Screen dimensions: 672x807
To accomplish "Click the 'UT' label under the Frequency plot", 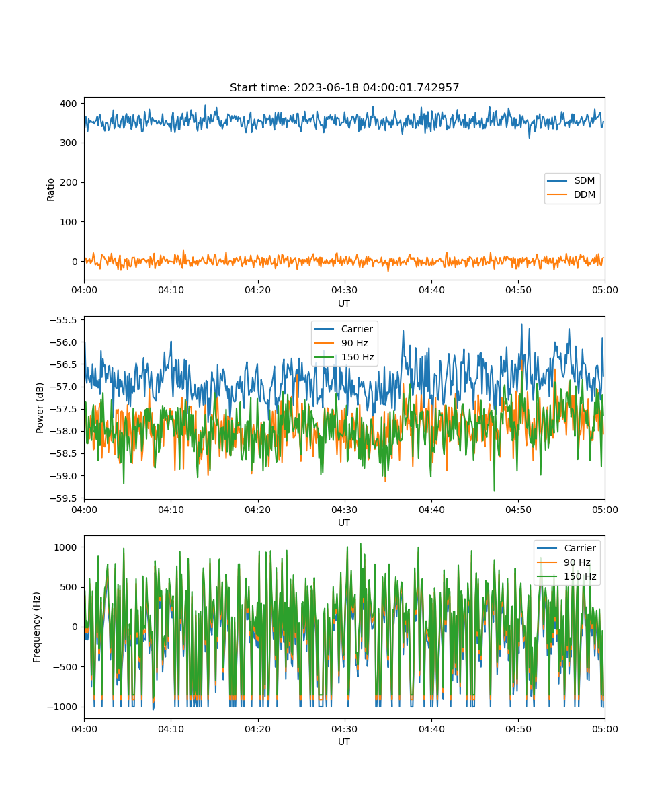I will [x=344, y=742].
